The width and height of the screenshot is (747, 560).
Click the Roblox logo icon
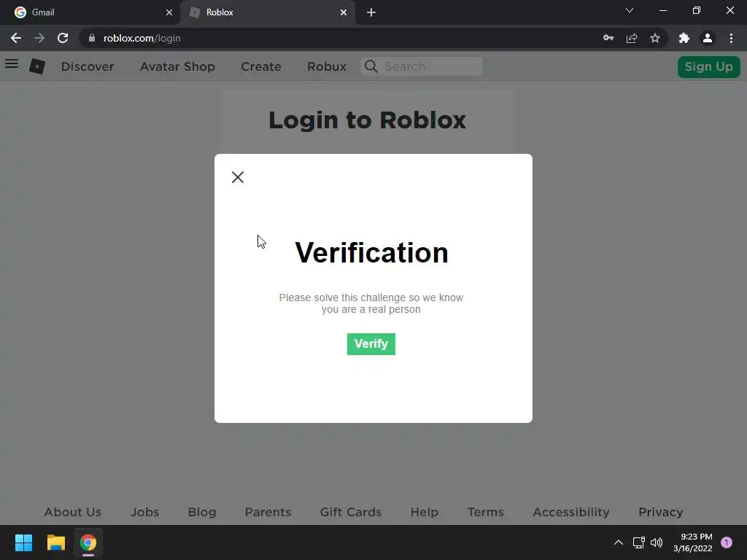(x=37, y=66)
